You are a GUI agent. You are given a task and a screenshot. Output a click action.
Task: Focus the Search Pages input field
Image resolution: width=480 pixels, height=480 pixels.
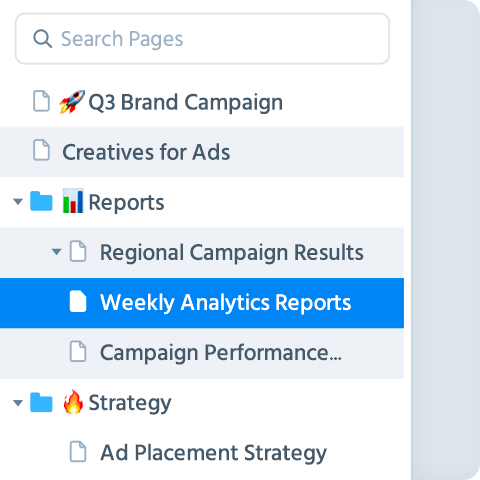pos(202,39)
